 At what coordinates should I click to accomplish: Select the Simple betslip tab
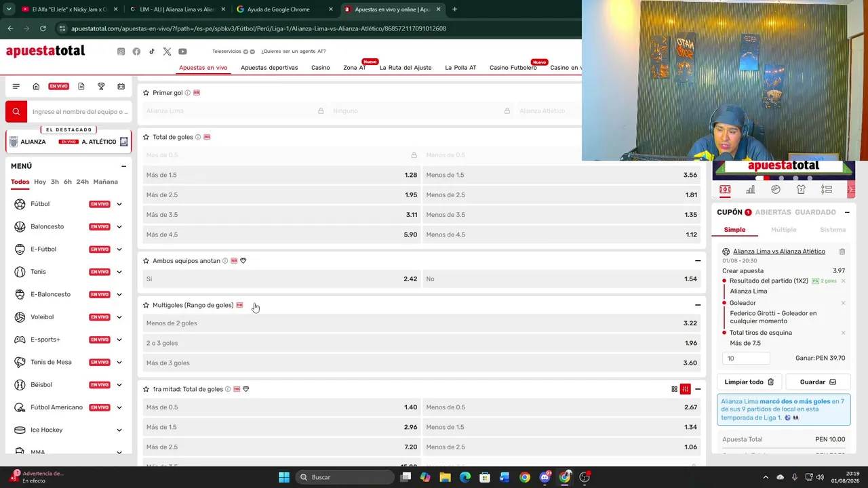(734, 230)
